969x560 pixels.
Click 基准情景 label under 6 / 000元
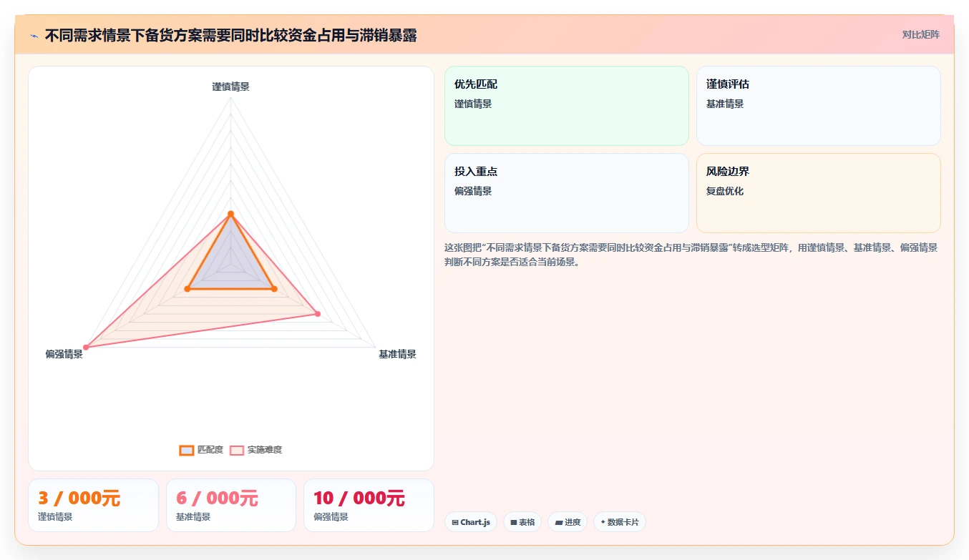(193, 516)
